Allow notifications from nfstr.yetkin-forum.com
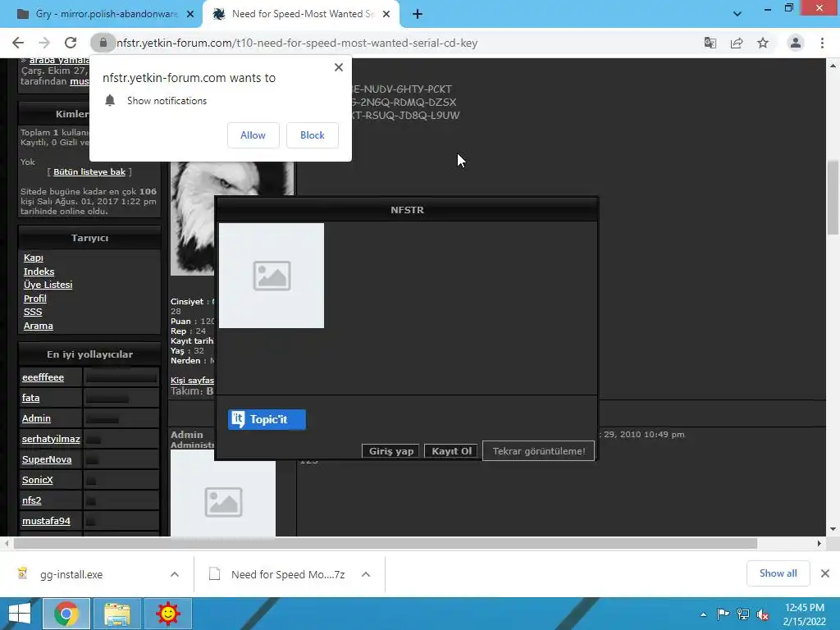The height and width of the screenshot is (630, 840). point(253,135)
